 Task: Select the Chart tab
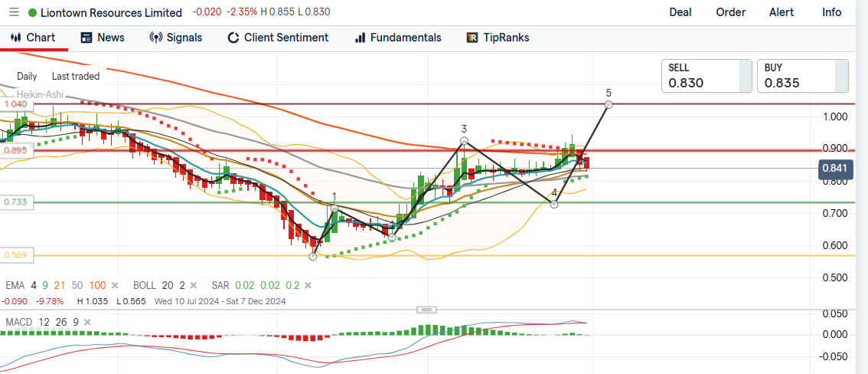(x=32, y=38)
